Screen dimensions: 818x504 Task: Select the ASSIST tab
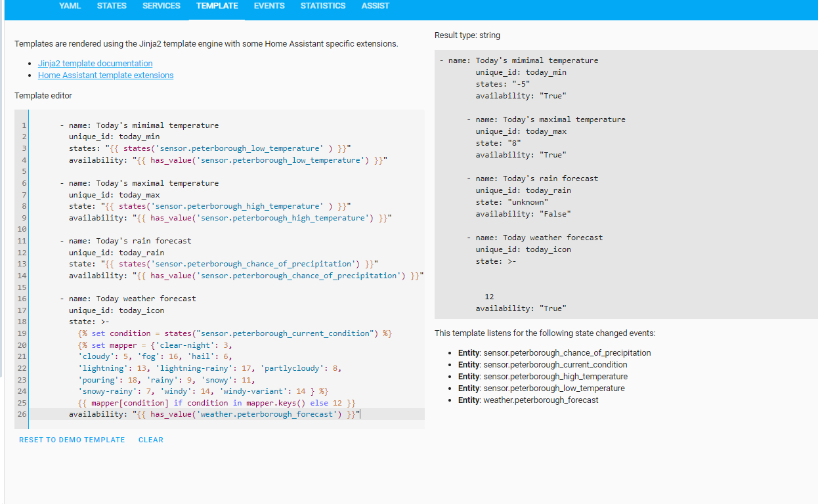pyautogui.click(x=375, y=6)
